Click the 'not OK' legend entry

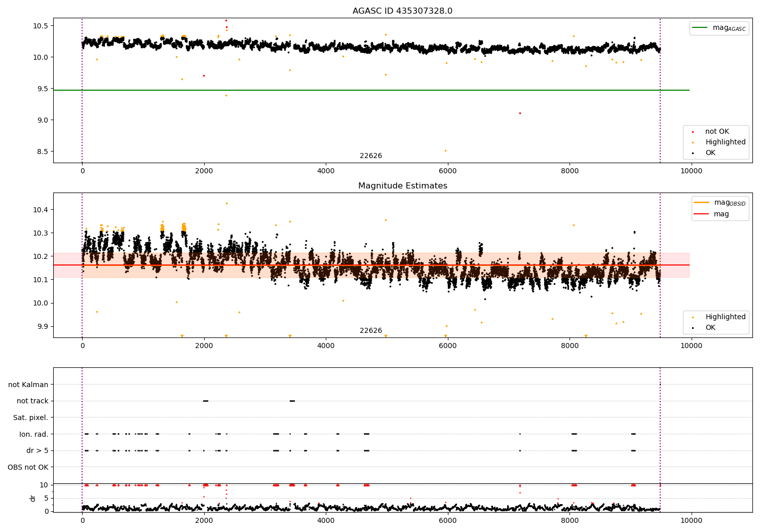[717, 132]
